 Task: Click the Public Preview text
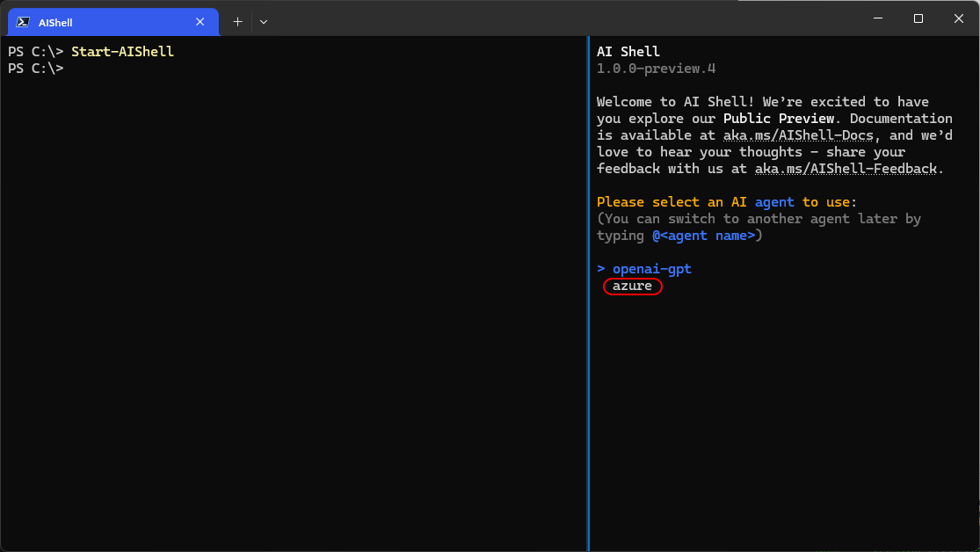point(779,118)
